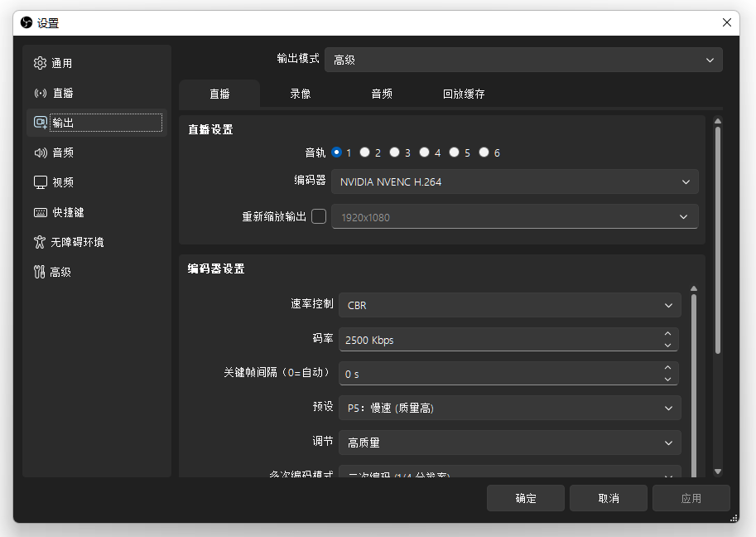The width and height of the screenshot is (756, 537).
Task: Expand the rate control CBR dropdown
Action: coord(509,305)
